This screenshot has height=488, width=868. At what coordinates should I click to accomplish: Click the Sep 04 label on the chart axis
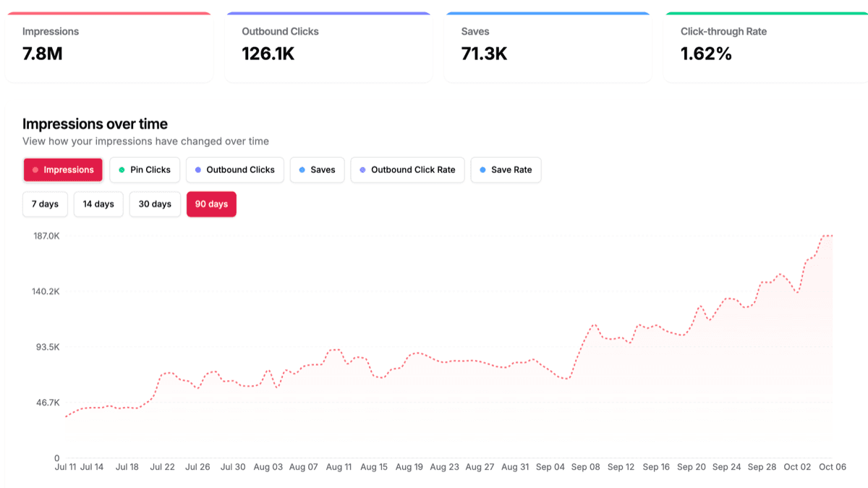(550, 467)
